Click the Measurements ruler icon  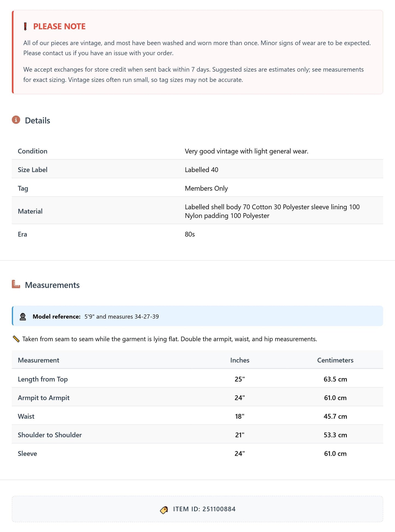[16, 284]
